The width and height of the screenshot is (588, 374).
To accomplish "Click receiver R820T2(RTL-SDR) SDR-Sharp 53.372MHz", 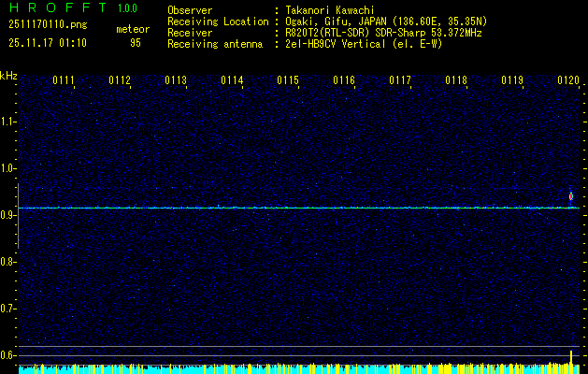I will click(383, 33).
